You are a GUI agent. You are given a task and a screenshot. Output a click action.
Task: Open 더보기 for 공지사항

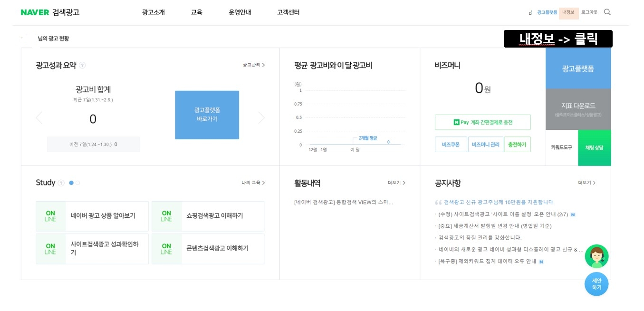587,183
